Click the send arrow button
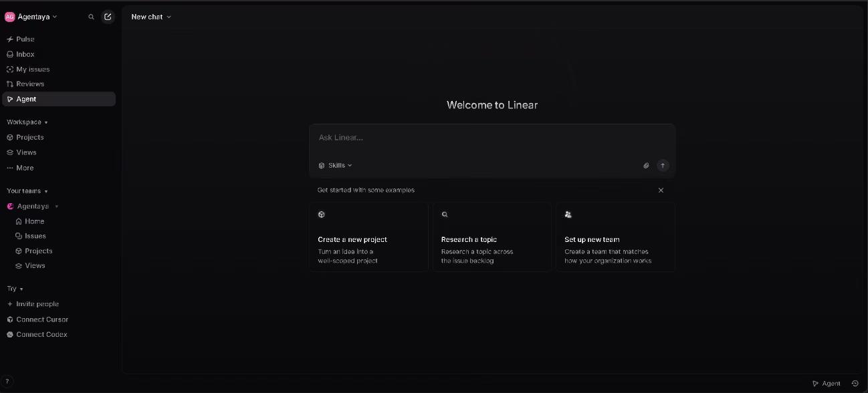 click(663, 166)
